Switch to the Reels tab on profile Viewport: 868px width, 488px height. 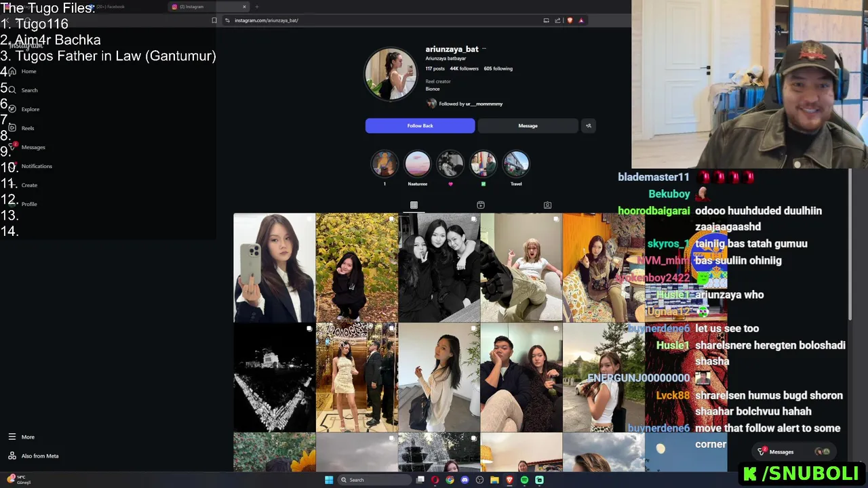click(x=481, y=205)
